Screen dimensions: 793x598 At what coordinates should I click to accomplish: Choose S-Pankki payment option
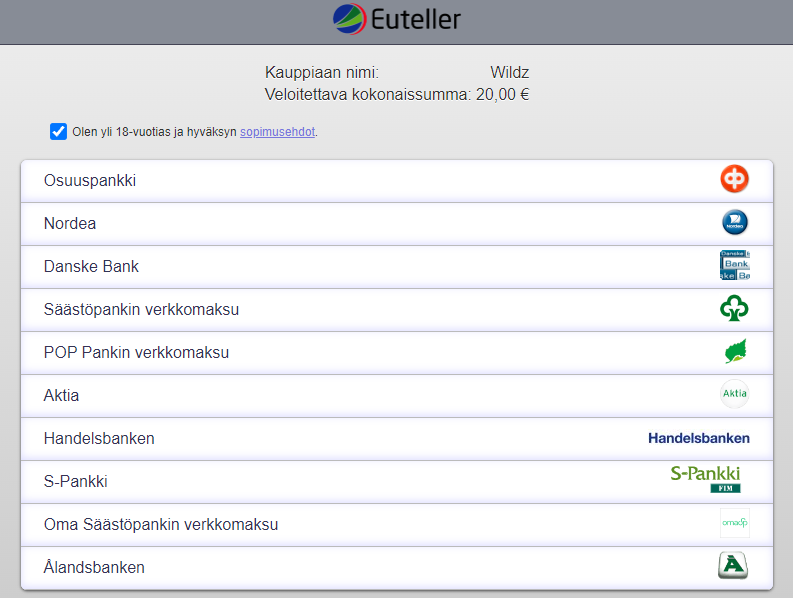[397, 482]
